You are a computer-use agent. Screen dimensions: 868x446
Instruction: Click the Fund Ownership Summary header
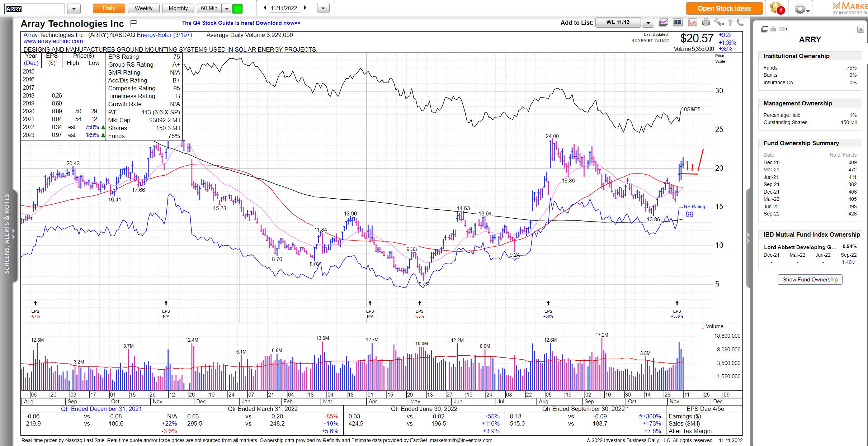[x=810, y=143]
